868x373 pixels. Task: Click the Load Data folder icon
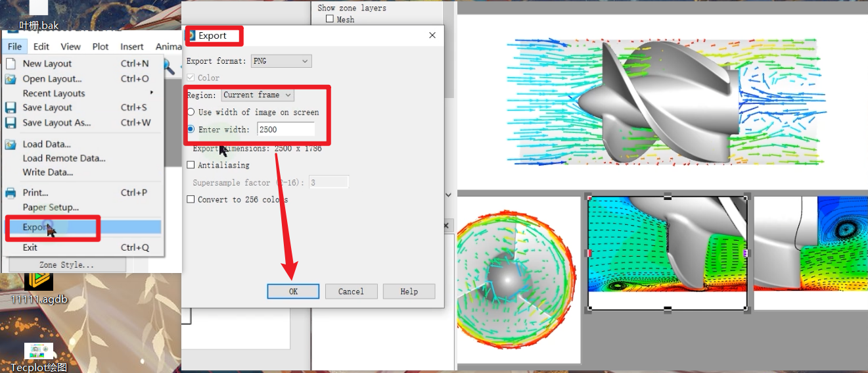[x=11, y=144]
